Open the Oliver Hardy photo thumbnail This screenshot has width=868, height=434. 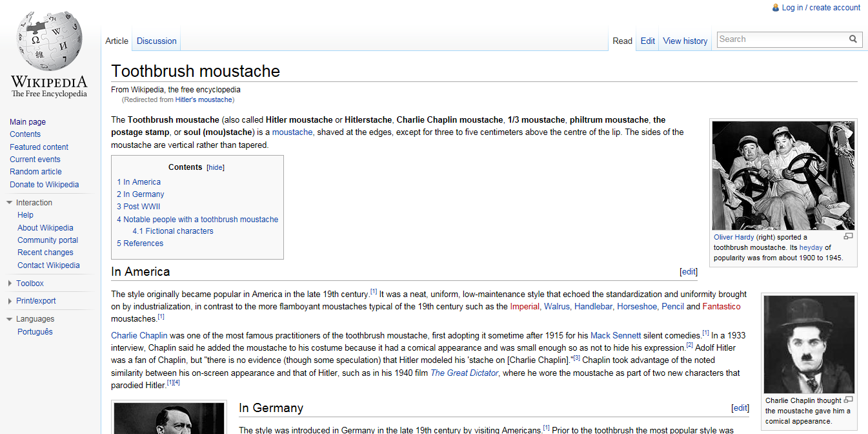point(783,176)
